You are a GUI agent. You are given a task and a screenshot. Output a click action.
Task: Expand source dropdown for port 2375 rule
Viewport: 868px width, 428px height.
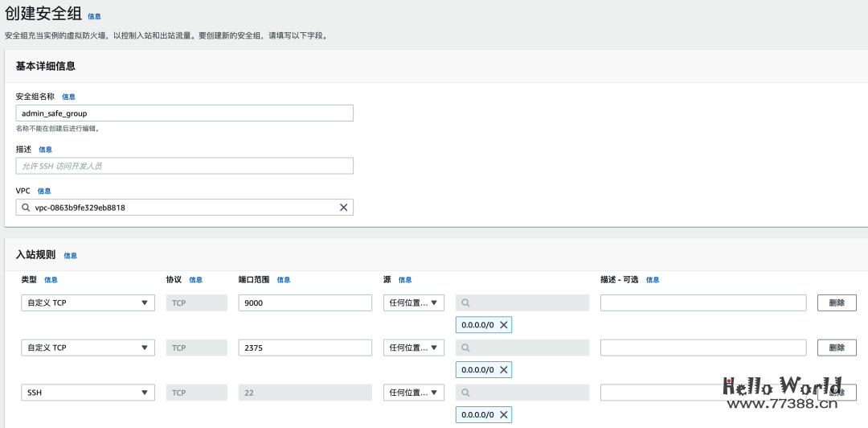413,348
